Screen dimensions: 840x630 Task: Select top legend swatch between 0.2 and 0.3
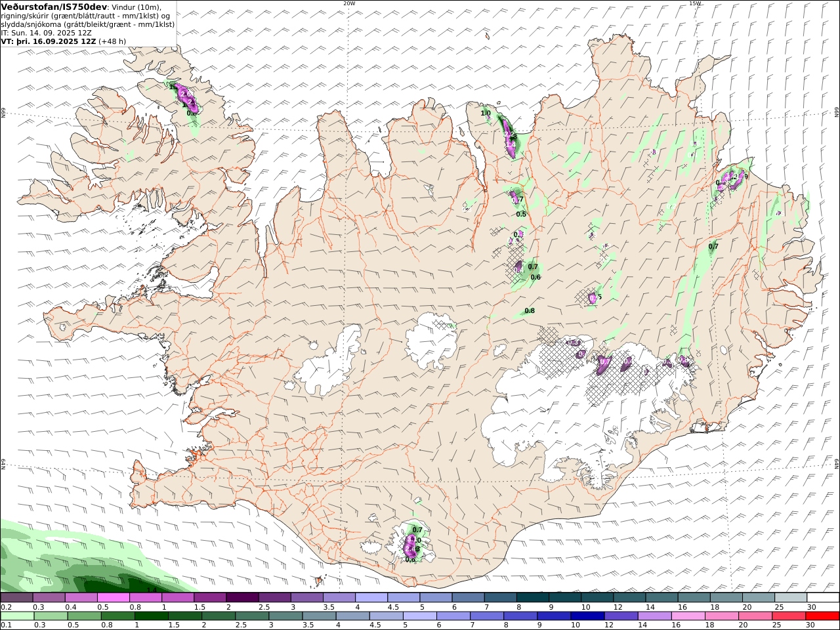[x=16, y=598]
